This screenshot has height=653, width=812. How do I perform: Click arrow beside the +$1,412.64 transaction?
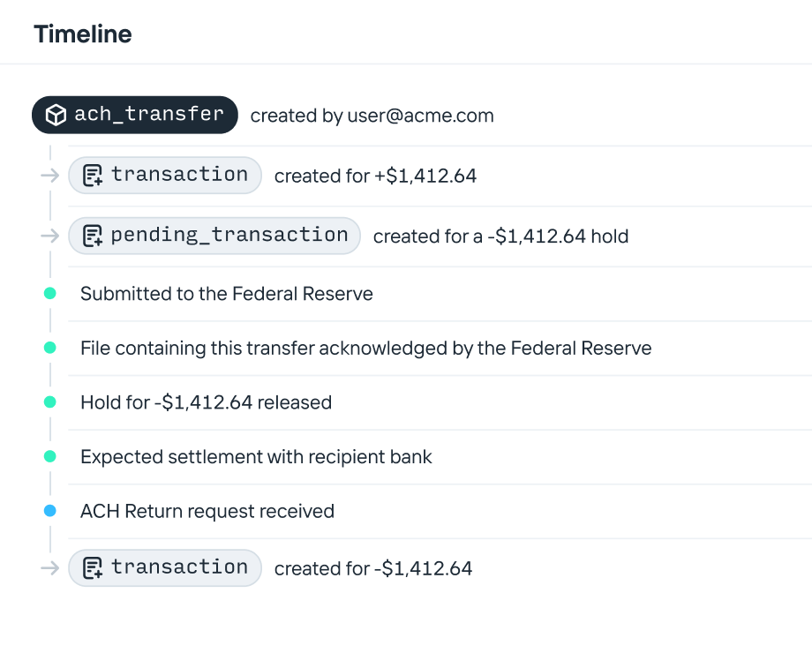[49, 176]
